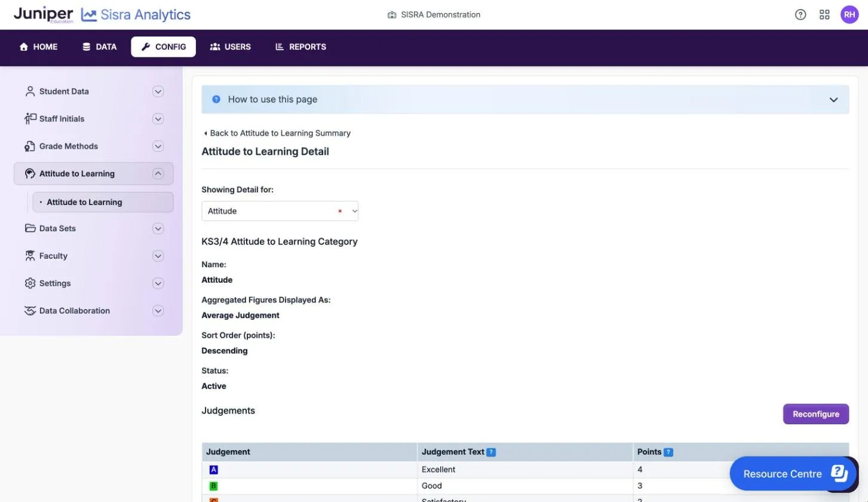868x502 pixels.
Task: Click the SISRA Demonstration school name
Action: (440, 15)
